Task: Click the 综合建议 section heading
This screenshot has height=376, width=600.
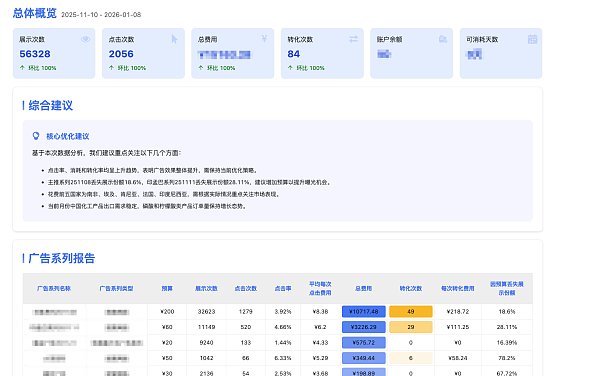Action: pyautogui.click(x=51, y=105)
